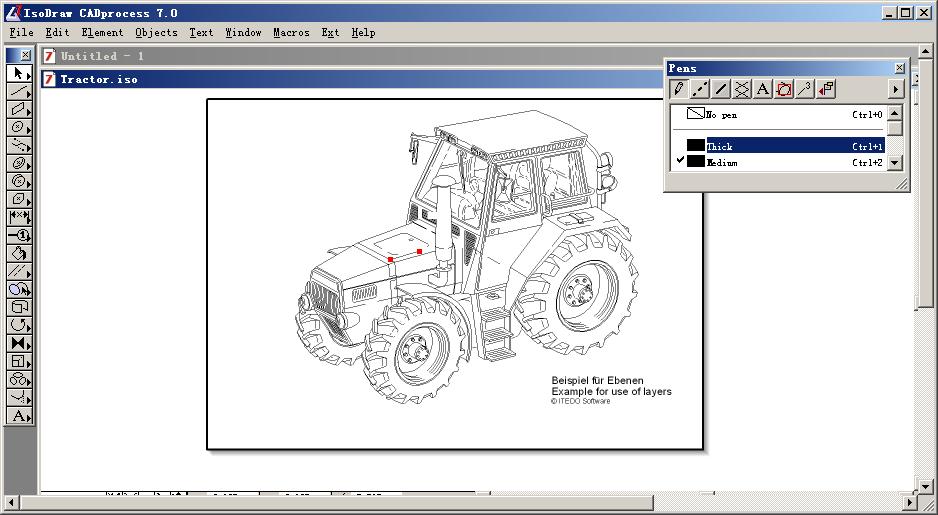Click the horizontal scrollbar right arrow

coord(910,502)
